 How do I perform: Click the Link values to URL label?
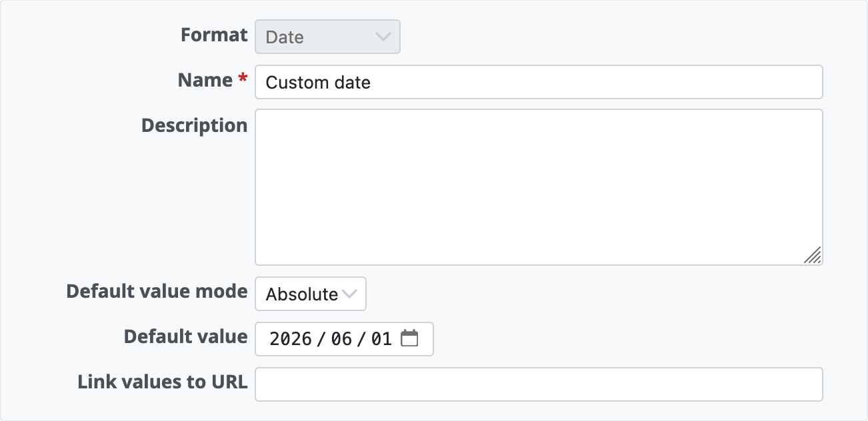coord(163,382)
